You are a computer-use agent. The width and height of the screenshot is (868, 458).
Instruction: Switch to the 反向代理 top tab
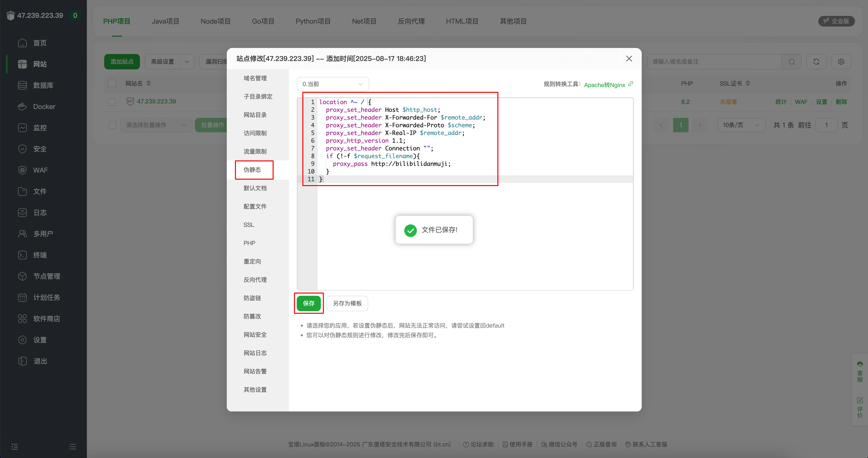point(411,21)
